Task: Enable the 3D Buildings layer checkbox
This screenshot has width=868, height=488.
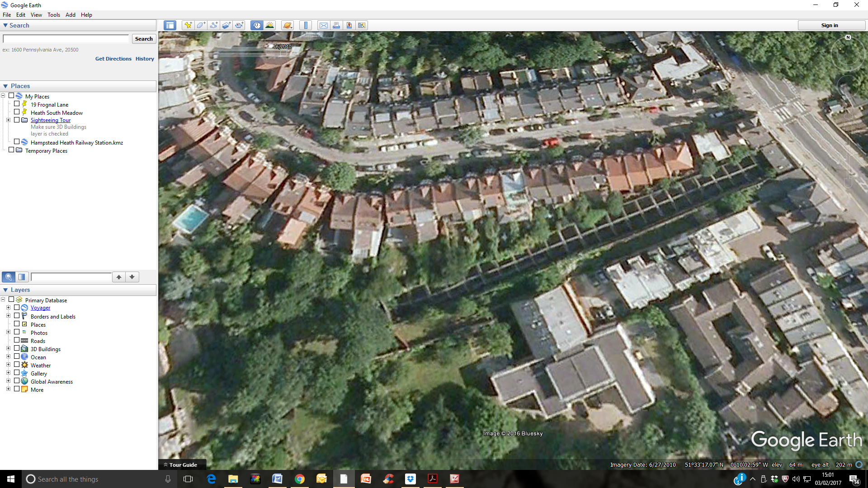Action: point(17,348)
